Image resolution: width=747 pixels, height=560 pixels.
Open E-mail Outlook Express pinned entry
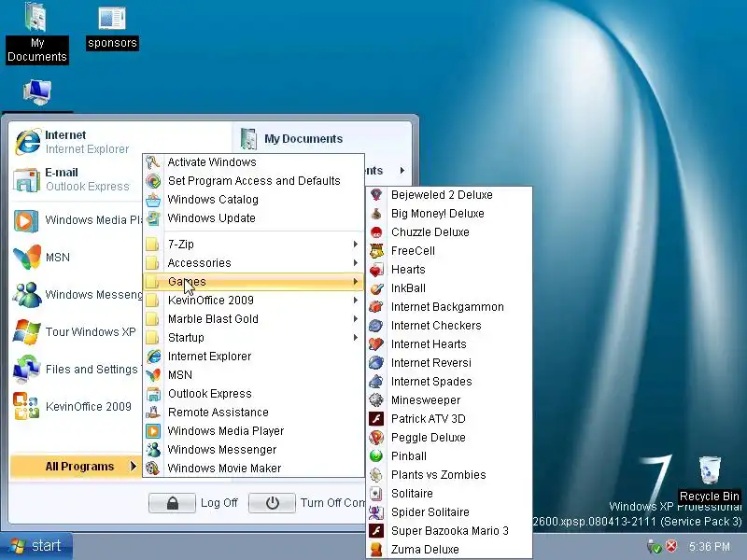tap(77, 179)
